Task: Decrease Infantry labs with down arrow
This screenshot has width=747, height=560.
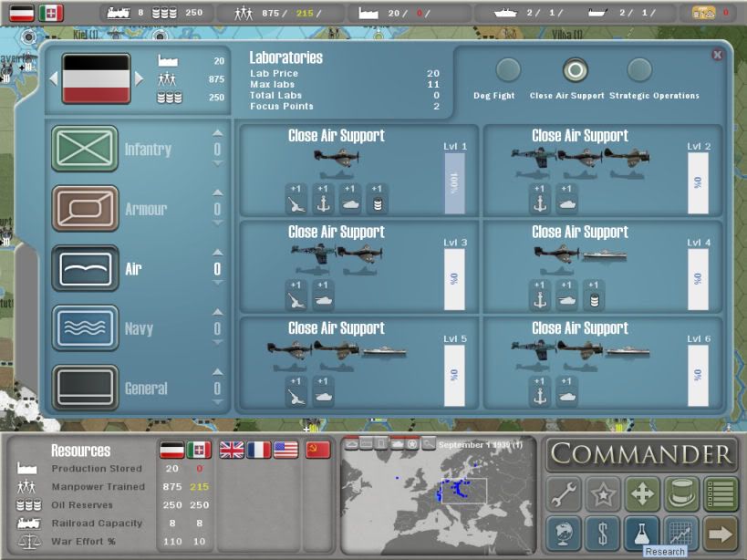Action: click(217, 163)
